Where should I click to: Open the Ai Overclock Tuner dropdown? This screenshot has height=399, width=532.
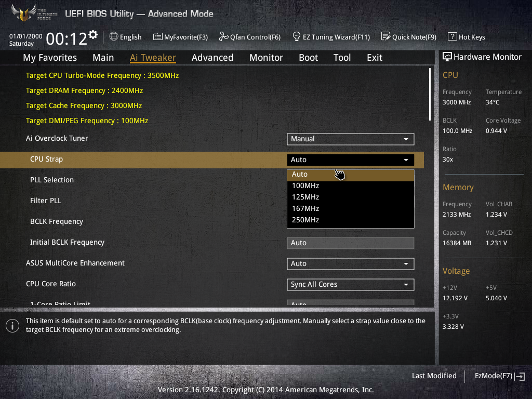pyautogui.click(x=351, y=139)
